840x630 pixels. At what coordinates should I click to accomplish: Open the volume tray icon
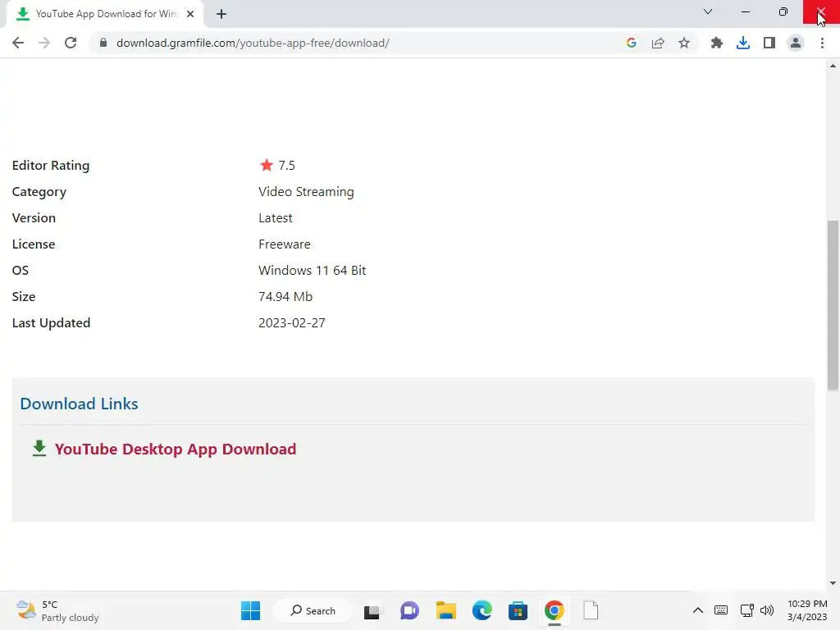[x=767, y=610]
